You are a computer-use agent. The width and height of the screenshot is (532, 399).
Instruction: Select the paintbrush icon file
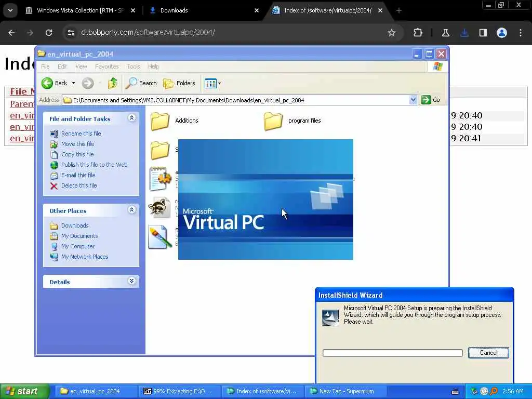coord(160,237)
